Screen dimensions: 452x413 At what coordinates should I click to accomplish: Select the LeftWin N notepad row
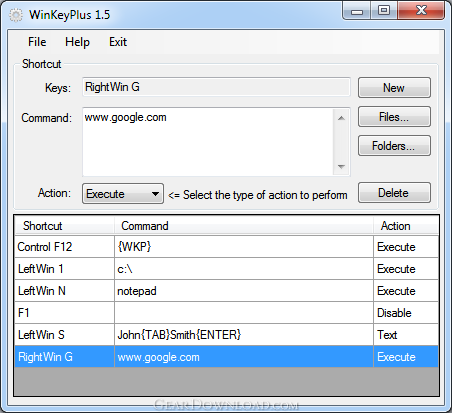(x=226, y=291)
